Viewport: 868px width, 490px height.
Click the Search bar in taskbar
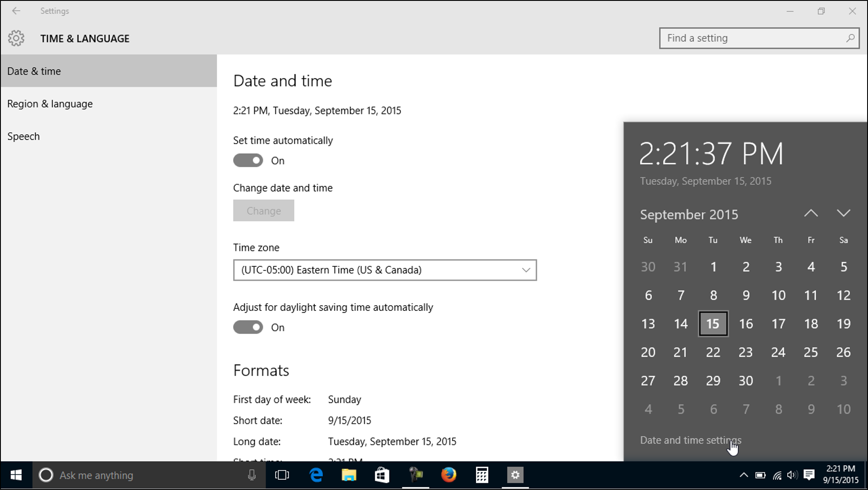tap(146, 475)
